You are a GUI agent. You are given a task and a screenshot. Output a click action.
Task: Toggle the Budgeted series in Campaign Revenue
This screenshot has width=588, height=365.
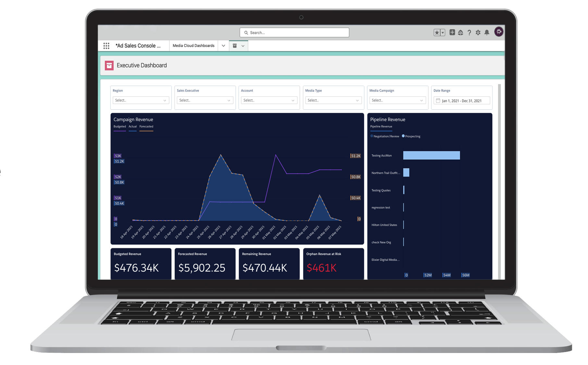(x=119, y=127)
